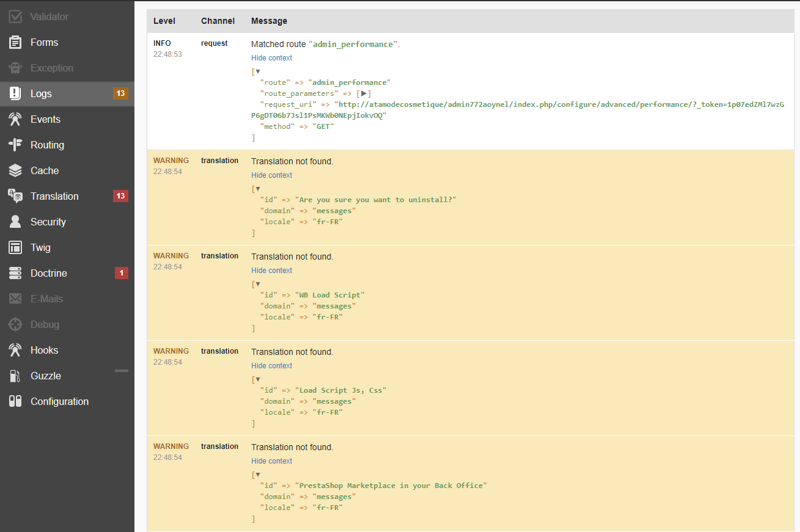800x532 pixels.
Task: Click the Doctrine red badge showing 1
Action: [x=121, y=273]
